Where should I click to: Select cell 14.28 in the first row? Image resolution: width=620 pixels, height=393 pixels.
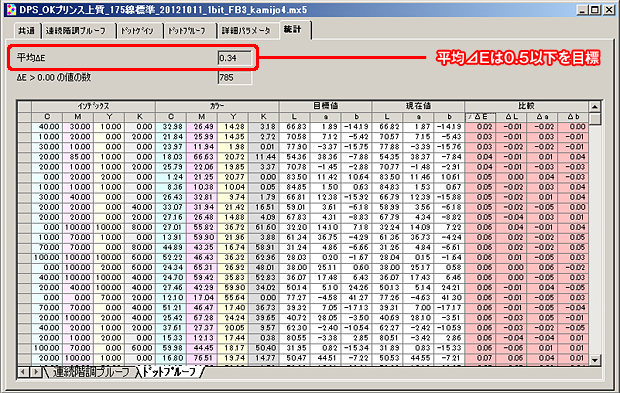coord(232,127)
